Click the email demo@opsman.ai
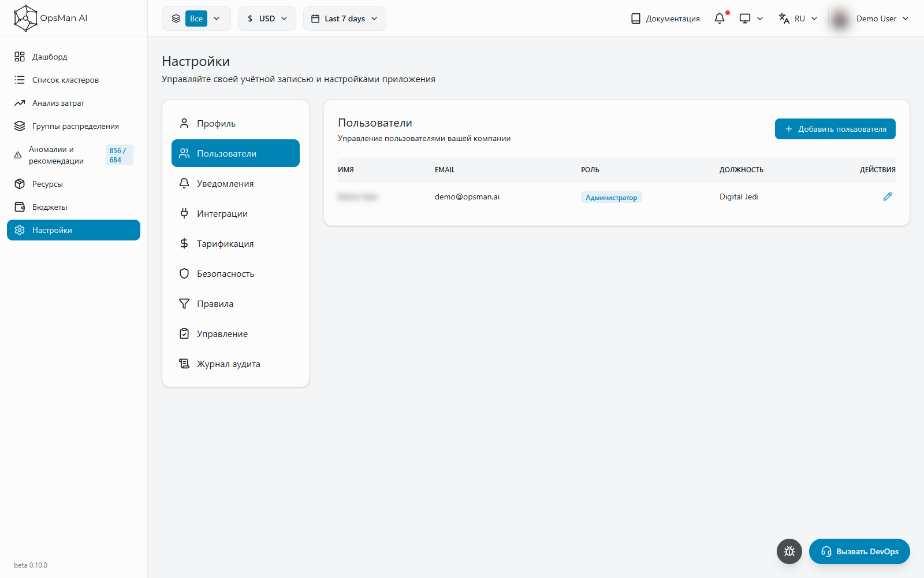 click(467, 197)
